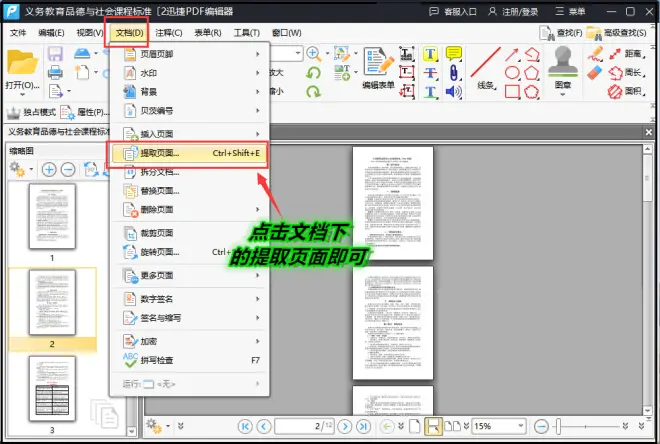
Task: Select the Distance measuring tool
Action: coord(627,53)
